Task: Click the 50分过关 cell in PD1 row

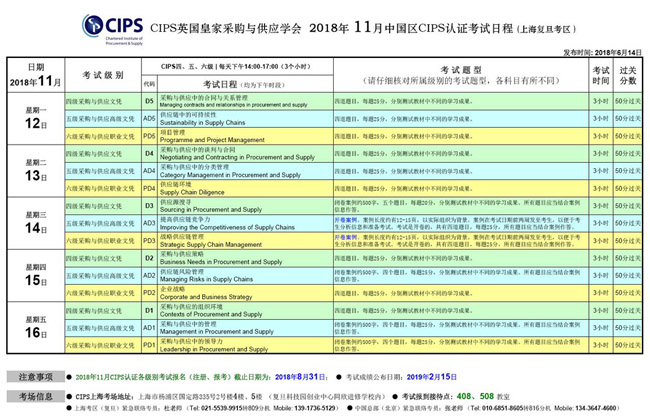Action: pyautogui.click(x=628, y=345)
